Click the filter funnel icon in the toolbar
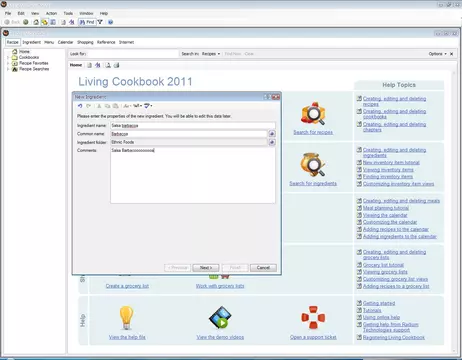Viewport: 462px width, 360px height. [100, 22]
